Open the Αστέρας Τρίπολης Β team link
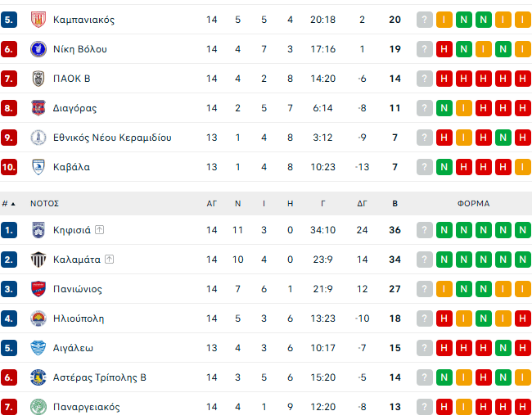 pyautogui.click(x=99, y=377)
